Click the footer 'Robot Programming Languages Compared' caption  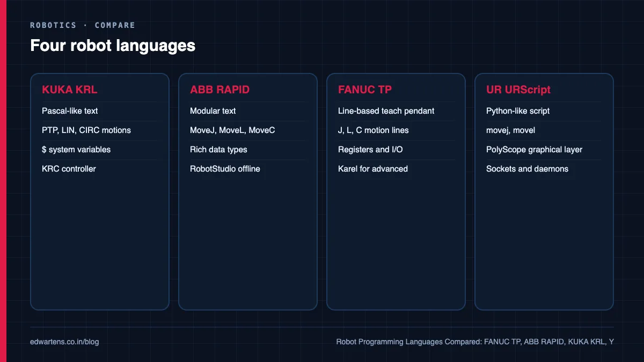coord(475,342)
